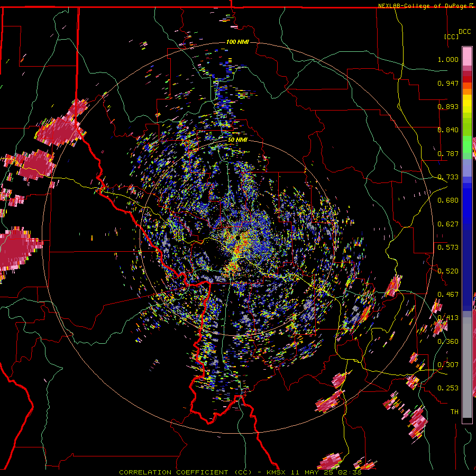Click the [CC] label above the color scale
Image resolution: width=476 pixels, height=476 pixels.
[452, 36]
